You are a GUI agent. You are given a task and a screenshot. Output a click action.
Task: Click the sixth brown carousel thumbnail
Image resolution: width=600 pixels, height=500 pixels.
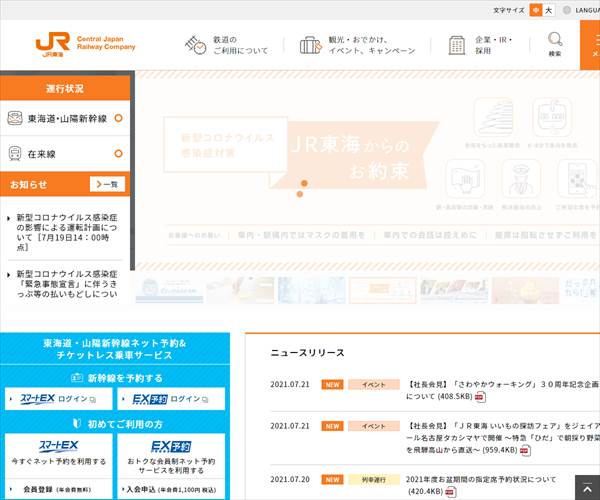525,290
